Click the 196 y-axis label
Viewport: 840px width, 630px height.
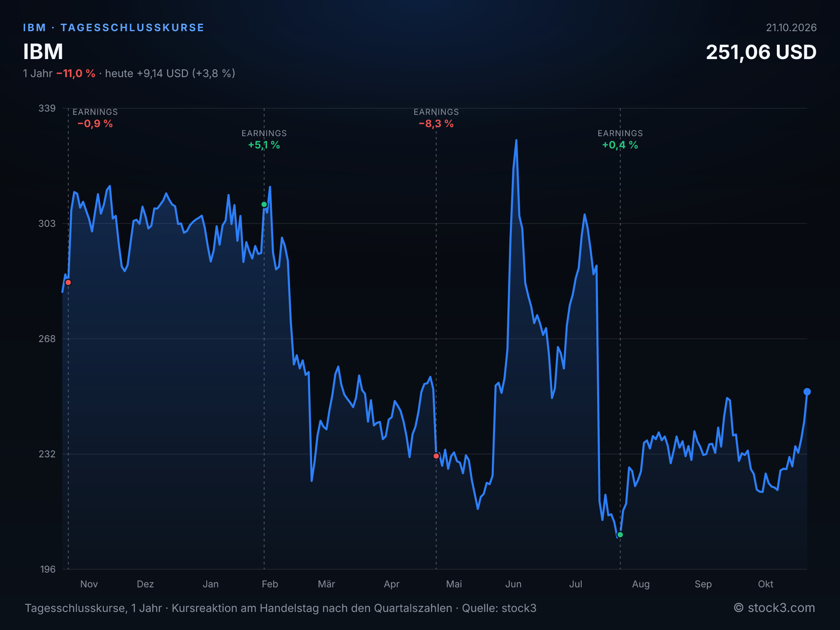[x=48, y=569]
